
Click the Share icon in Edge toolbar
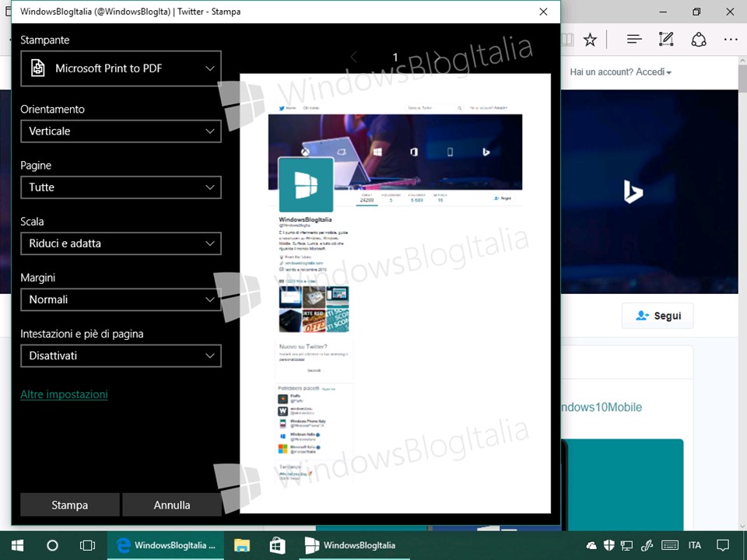point(699,40)
